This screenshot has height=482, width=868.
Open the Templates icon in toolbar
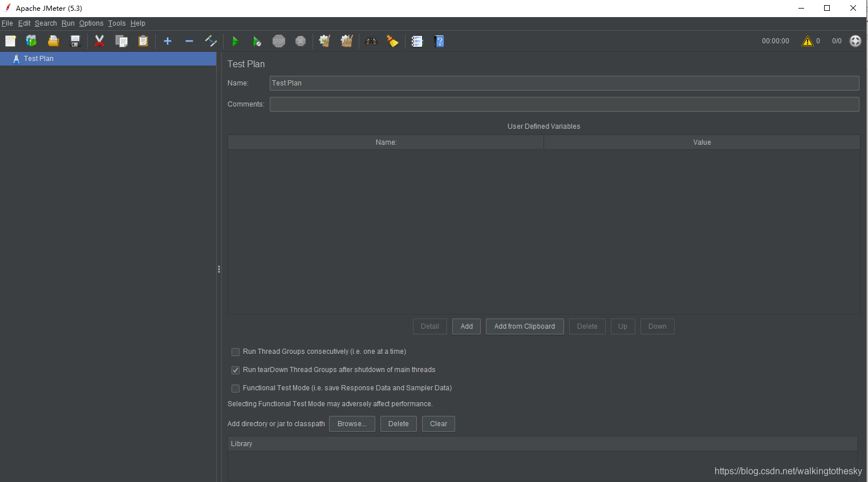pyautogui.click(x=31, y=41)
